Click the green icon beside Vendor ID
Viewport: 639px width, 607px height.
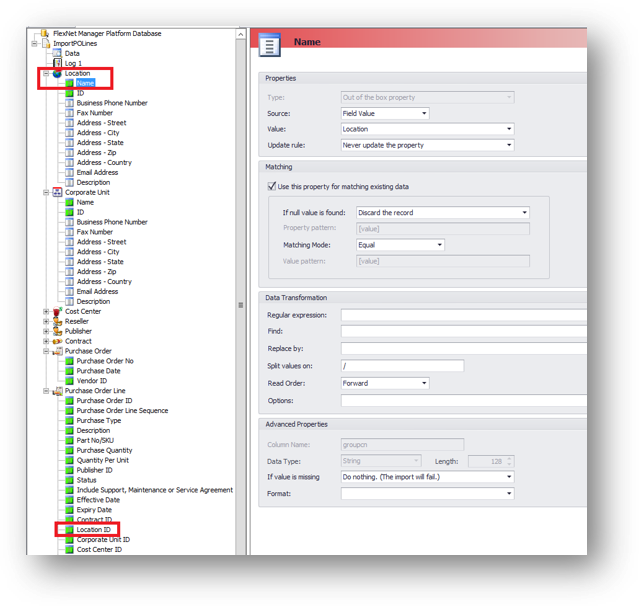pyautogui.click(x=69, y=381)
